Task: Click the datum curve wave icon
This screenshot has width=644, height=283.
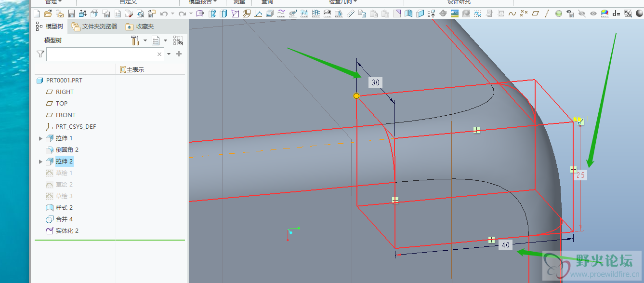Action: tap(512, 13)
